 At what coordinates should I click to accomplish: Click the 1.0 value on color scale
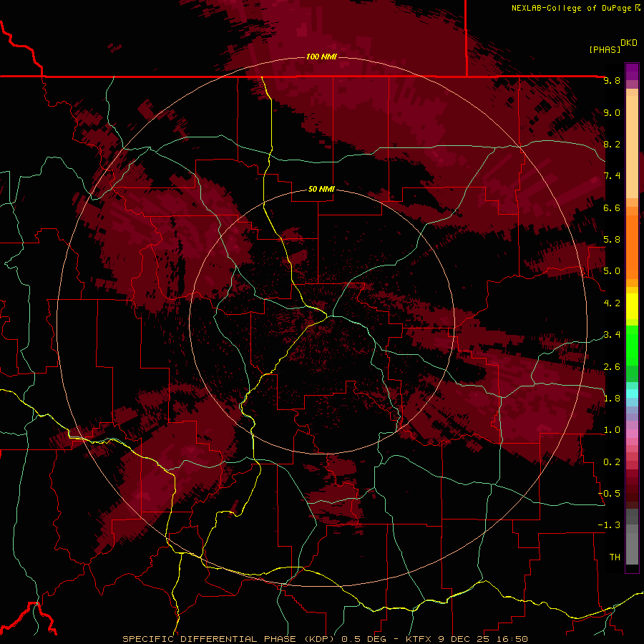[612, 430]
